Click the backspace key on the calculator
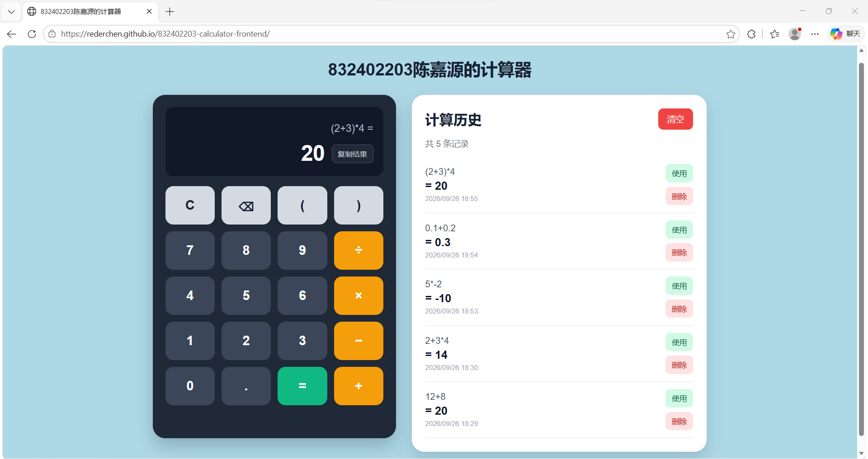The width and height of the screenshot is (868, 459). click(246, 206)
